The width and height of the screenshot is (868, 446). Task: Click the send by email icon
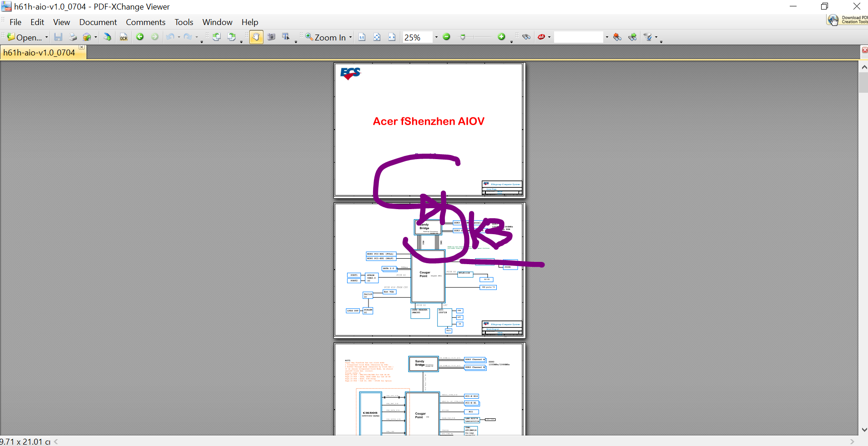tap(87, 37)
